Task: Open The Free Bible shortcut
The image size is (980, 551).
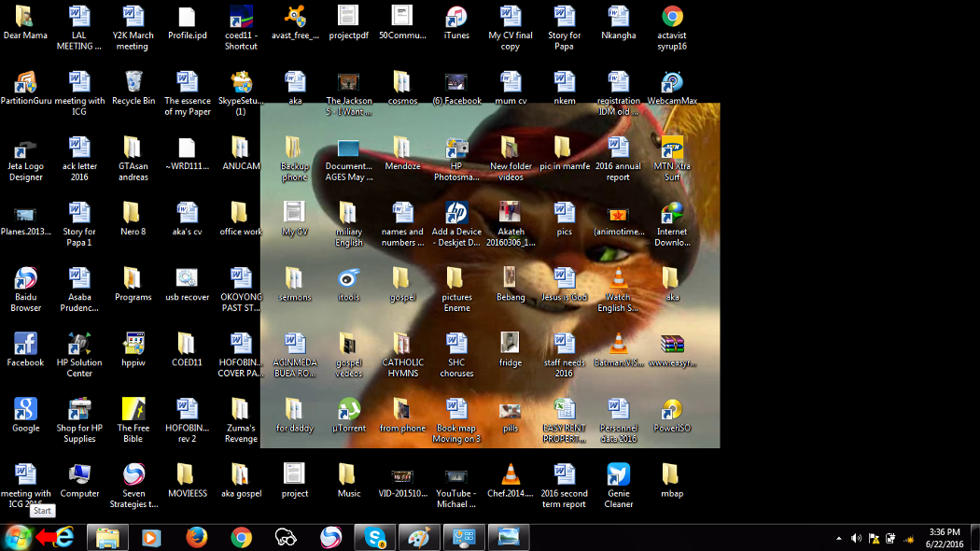Action: point(133,420)
